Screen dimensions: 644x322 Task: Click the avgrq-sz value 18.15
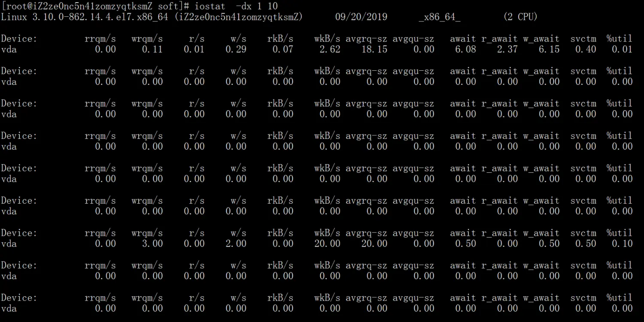coord(374,49)
